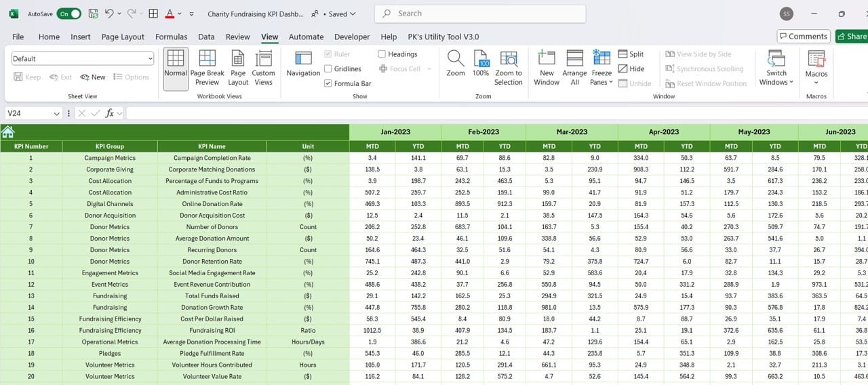868x385 pixels.
Task: Uncheck the Formula Bar checkbox
Action: pyautogui.click(x=328, y=83)
